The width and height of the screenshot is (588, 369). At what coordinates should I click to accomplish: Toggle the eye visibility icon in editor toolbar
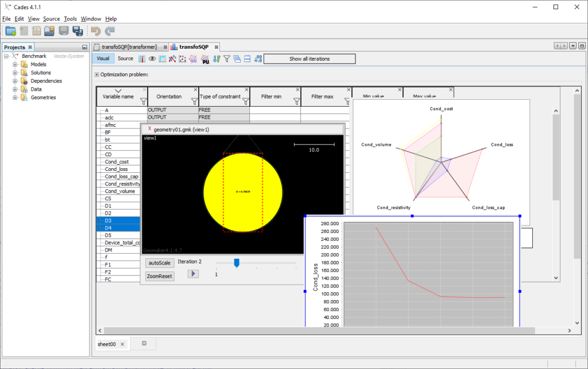[152, 59]
